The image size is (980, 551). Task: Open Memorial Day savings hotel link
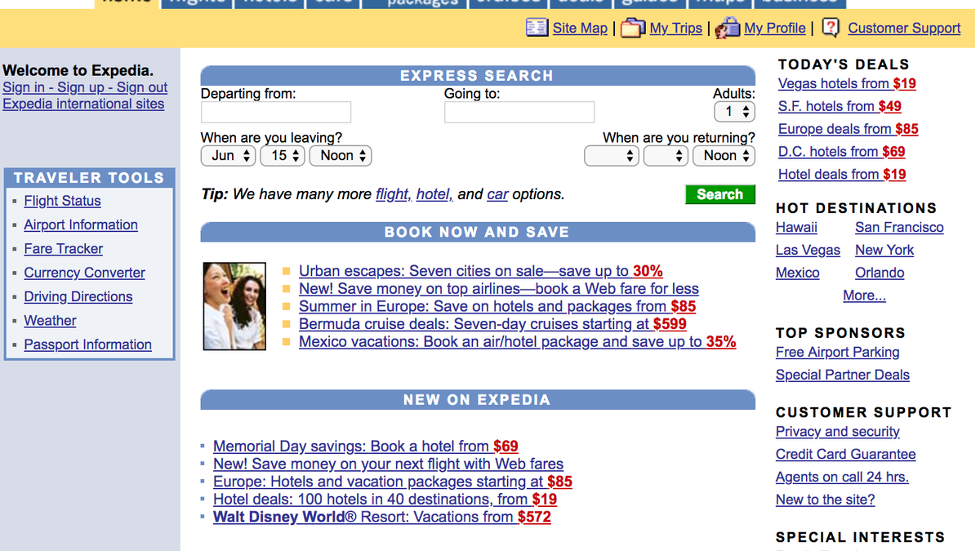pyautogui.click(x=366, y=447)
